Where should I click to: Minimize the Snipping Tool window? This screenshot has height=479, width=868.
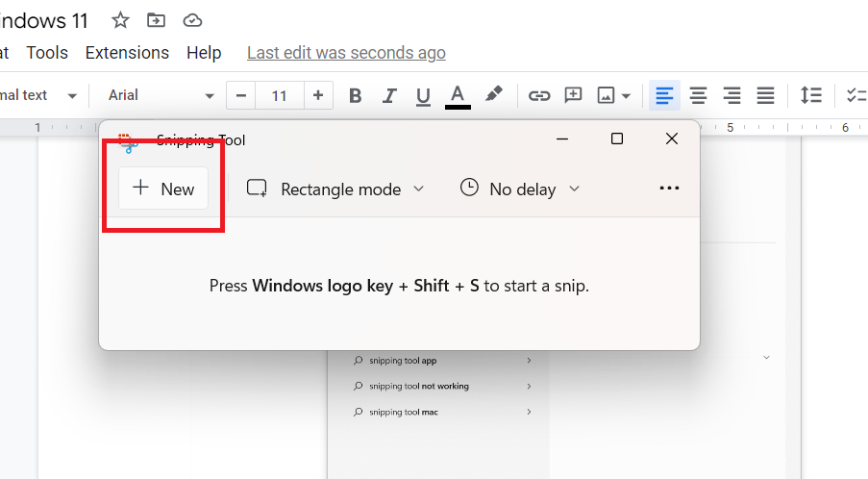point(562,139)
